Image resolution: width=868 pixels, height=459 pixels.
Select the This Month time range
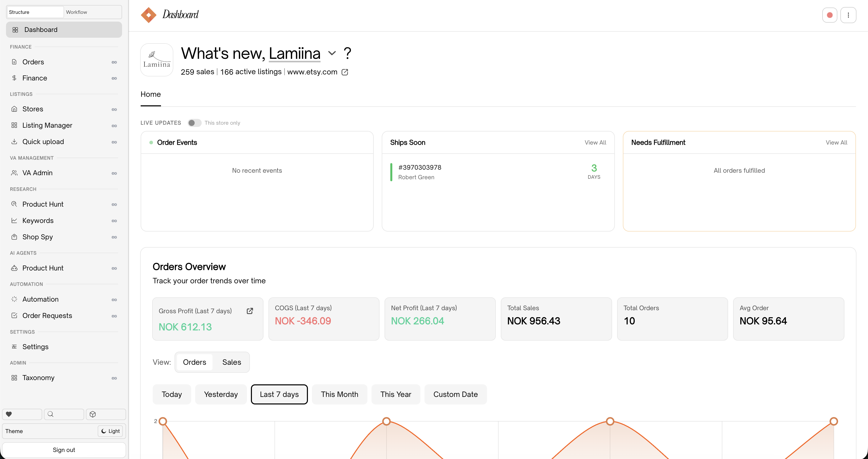tap(339, 394)
